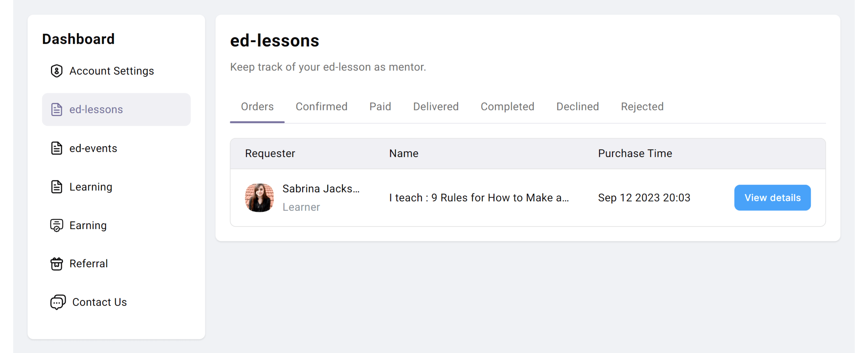Click Sabrina Jacks... avatar photo
The height and width of the screenshot is (353, 868).
pos(259,198)
